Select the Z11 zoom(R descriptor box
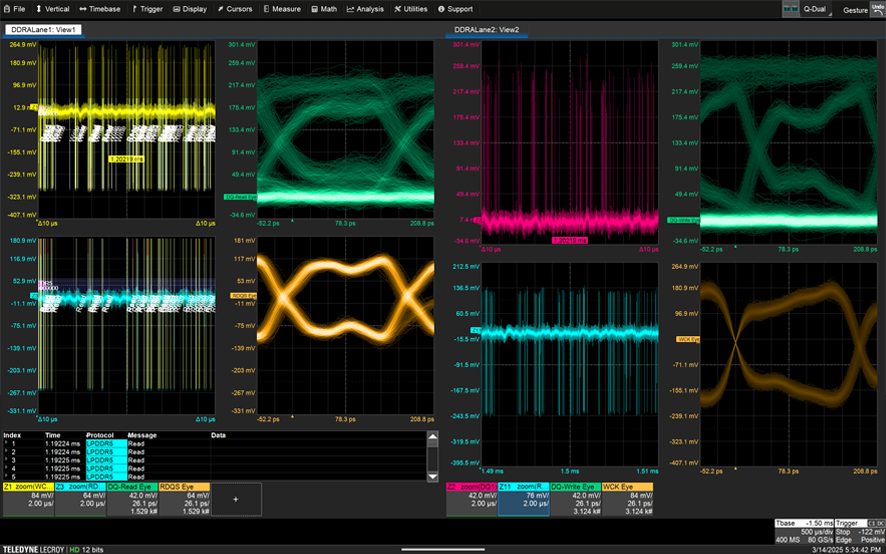 (x=523, y=498)
